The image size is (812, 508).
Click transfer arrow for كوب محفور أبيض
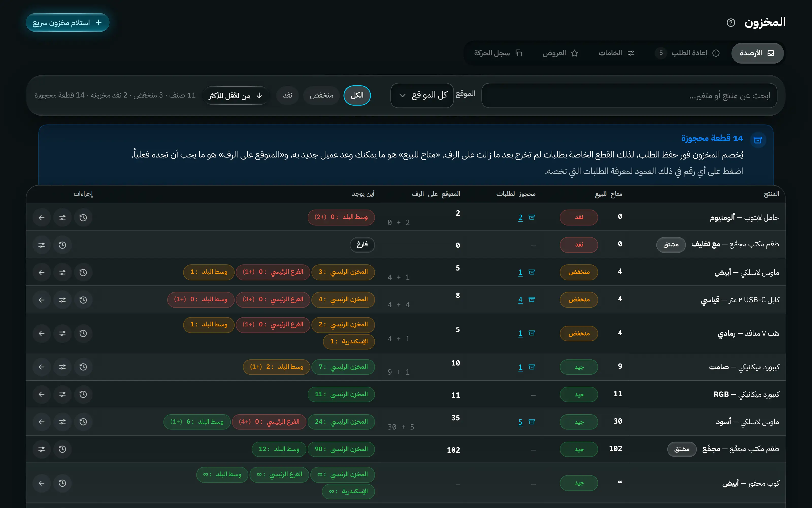(42, 483)
